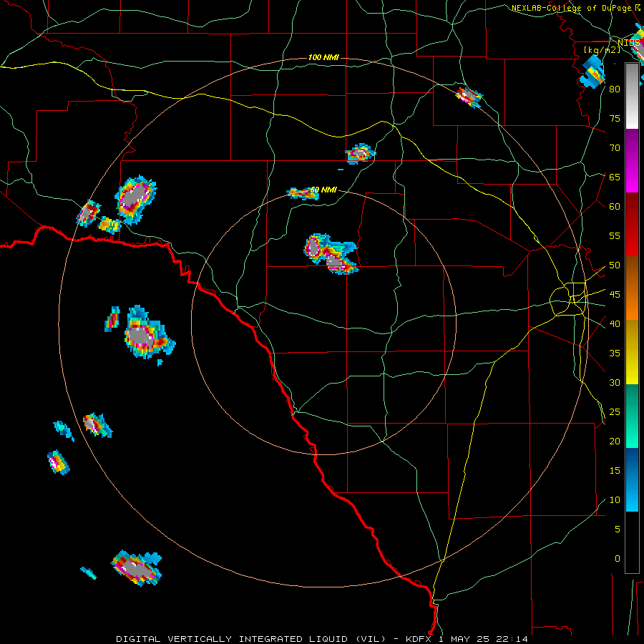This screenshot has width=644, height=644.
Task: Click the yellow-gold segment of the color scale
Action: click(x=632, y=352)
